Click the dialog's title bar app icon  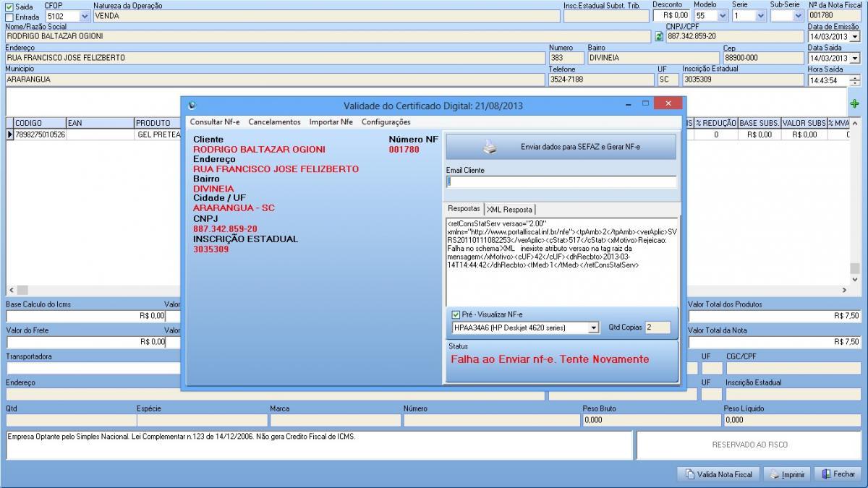(192, 106)
